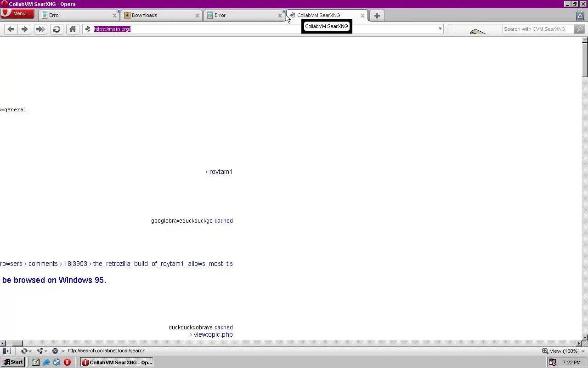
Task: Click the vertical scrollbar down arrow
Action: pyautogui.click(x=585, y=337)
